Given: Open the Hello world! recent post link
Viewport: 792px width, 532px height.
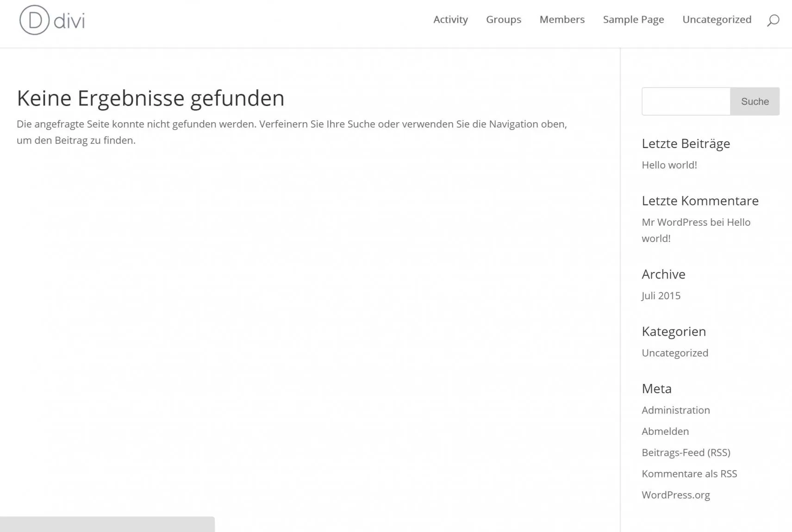Looking at the screenshot, I should coord(669,165).
